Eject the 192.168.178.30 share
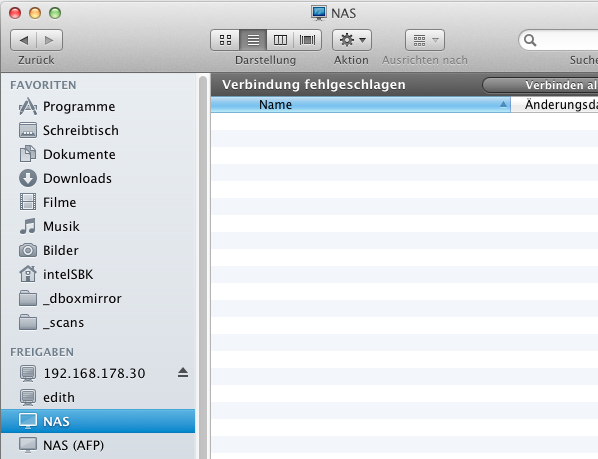Image resolution: width=598 pixels, height=459 pixels. click(183, 372)
